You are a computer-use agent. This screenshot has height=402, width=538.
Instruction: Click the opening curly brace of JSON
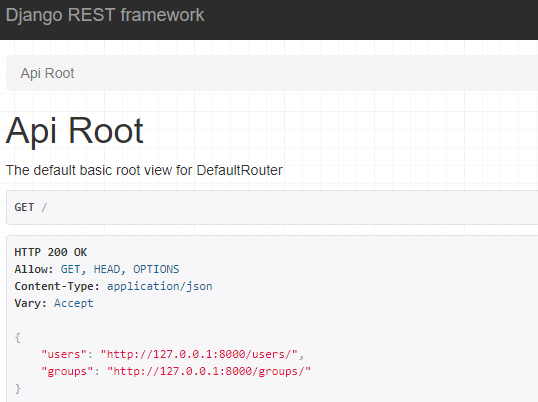point(18,338)
